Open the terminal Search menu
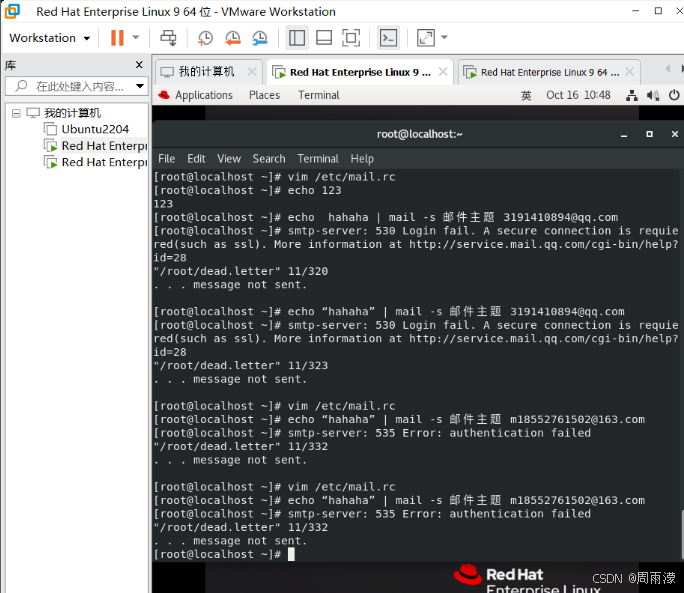 pos(269,159)
